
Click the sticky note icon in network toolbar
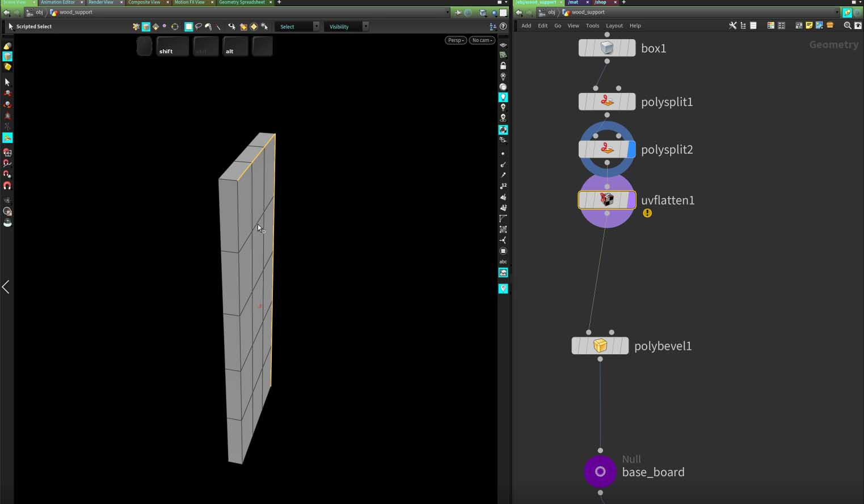point(809,26)
